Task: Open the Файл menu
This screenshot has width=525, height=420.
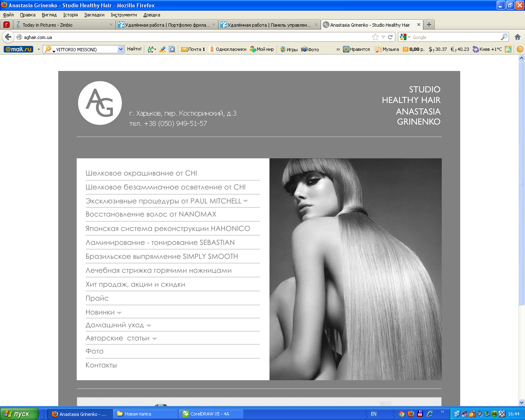Action: pos(8,15)
